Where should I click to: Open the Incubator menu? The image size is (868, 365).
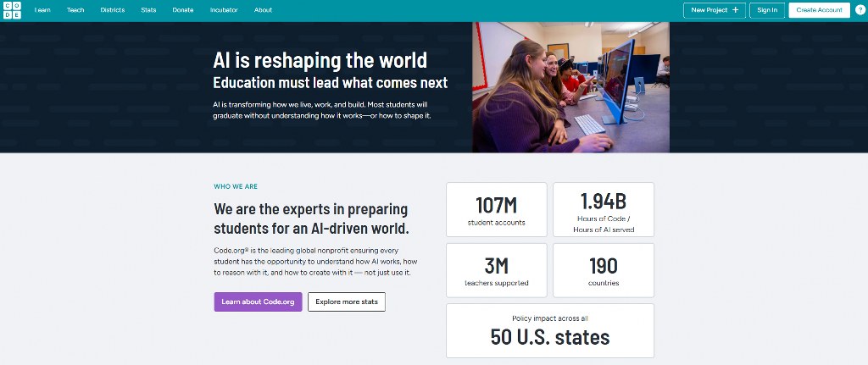[x=224, y=10]
